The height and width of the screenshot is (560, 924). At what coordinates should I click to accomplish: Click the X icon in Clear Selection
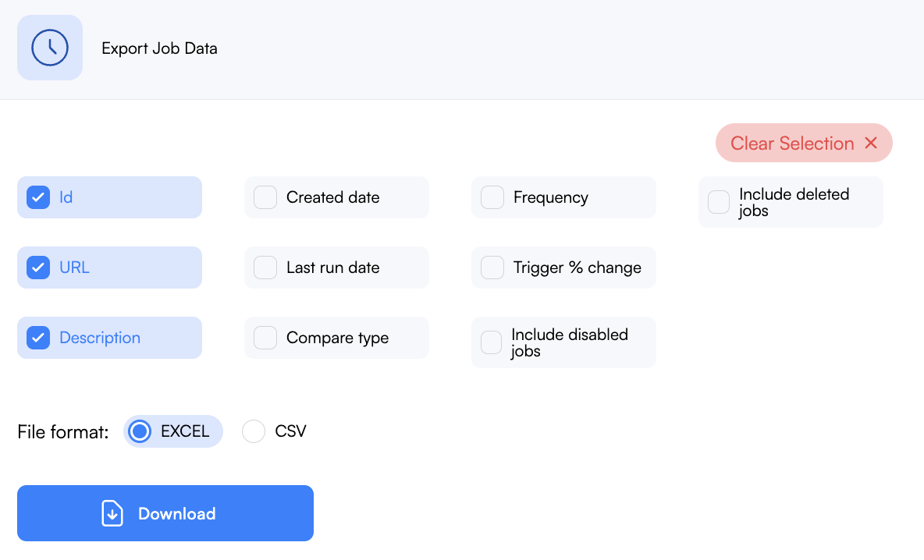click(871, 143)
